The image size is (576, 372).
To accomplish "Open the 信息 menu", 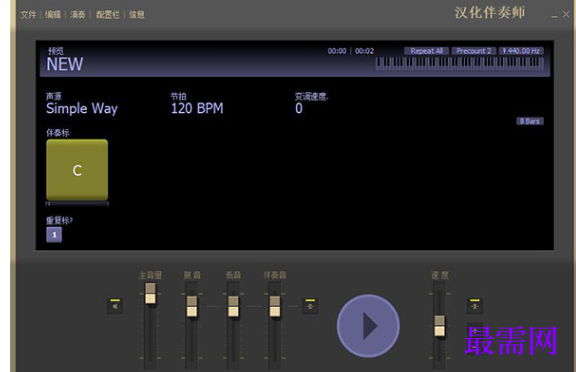I will 137,15.
